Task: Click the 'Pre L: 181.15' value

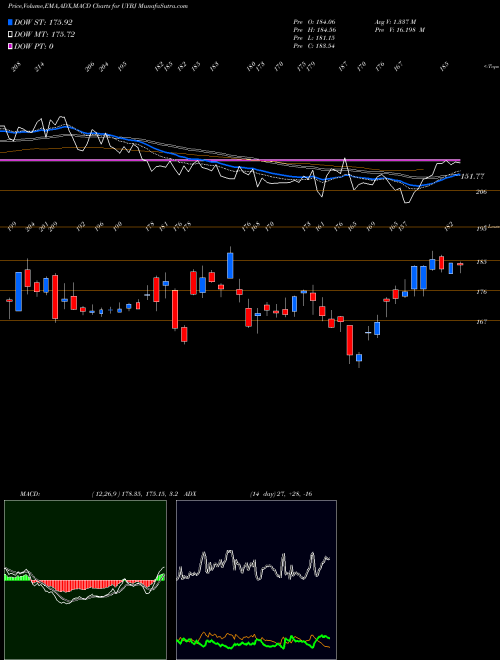Action: tap(314, 38)
